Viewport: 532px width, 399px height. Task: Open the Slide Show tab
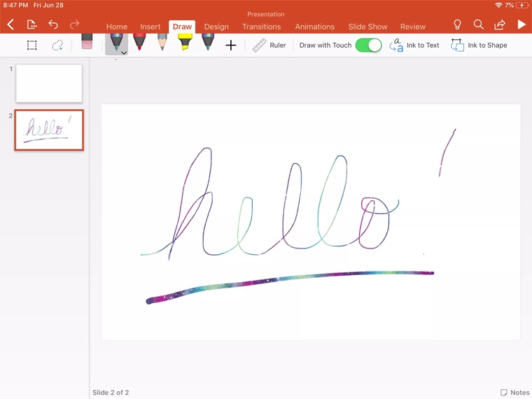367,27
